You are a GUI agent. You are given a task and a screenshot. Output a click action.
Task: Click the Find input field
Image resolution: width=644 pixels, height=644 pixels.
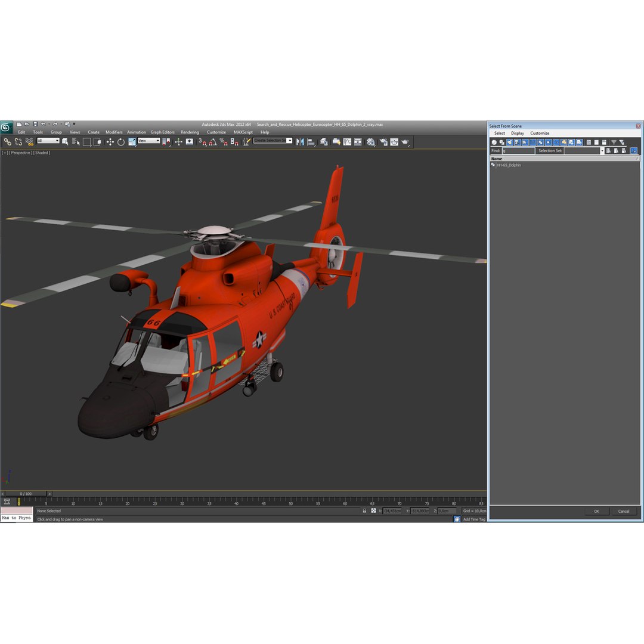tap(518, 151)
